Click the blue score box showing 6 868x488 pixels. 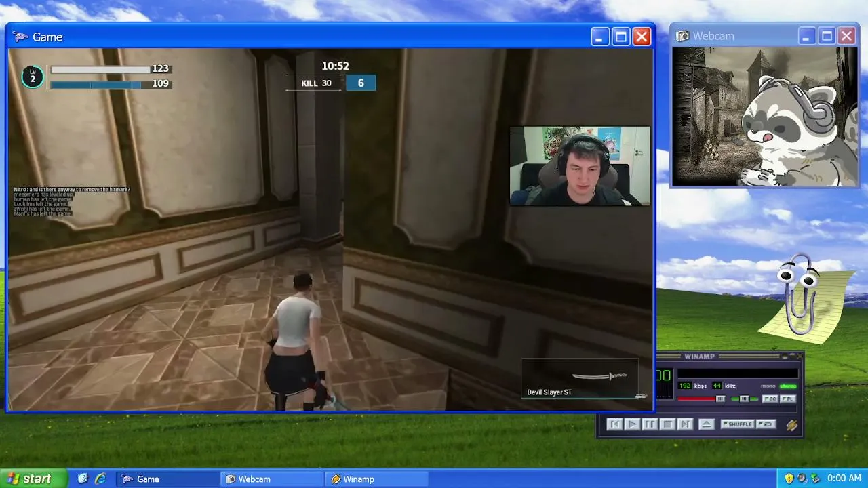point(361,83)
